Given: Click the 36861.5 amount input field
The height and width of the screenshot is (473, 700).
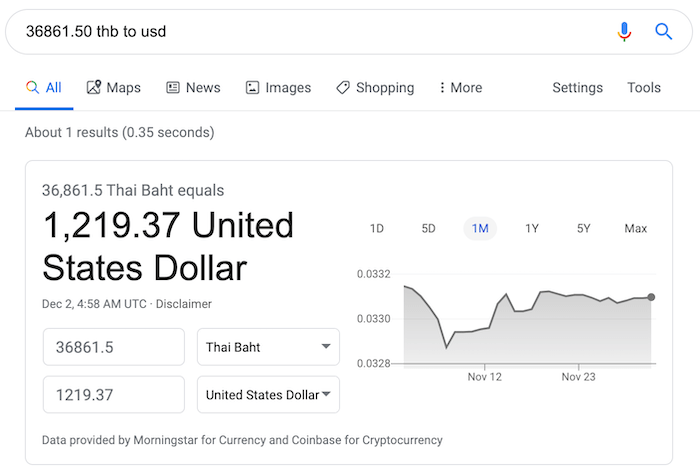Looking at the screenshot, I should [114, 347].
